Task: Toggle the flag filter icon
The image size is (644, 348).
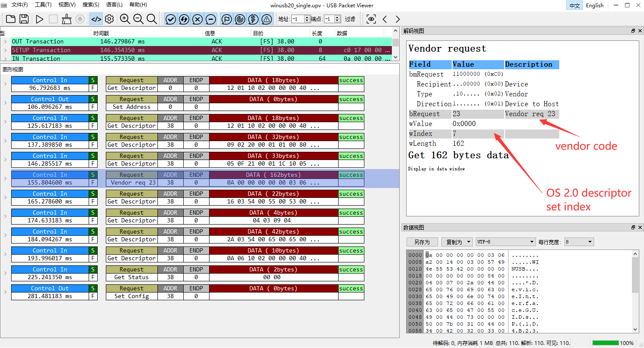Action: [x=227, y=19]
